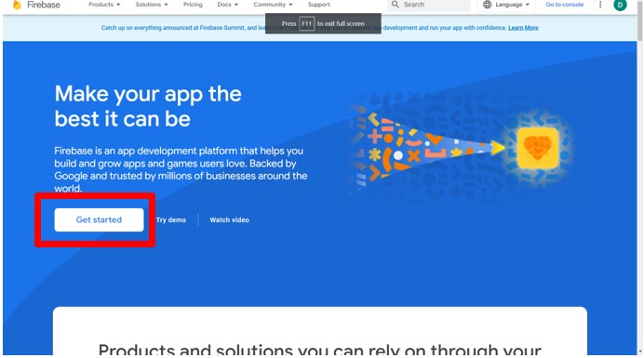
Task: Click the search magnifier icon
Action: [396, 5]
